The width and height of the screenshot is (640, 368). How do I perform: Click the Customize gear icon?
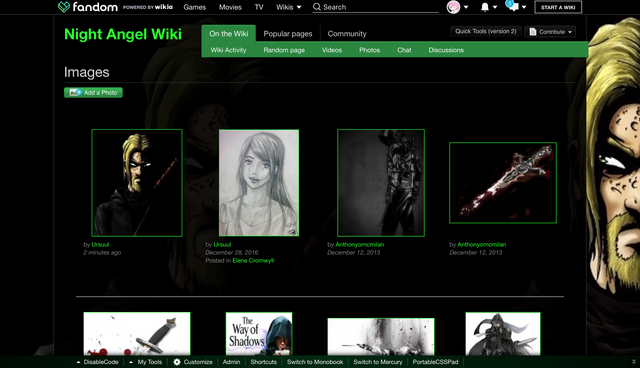point(177,362)
